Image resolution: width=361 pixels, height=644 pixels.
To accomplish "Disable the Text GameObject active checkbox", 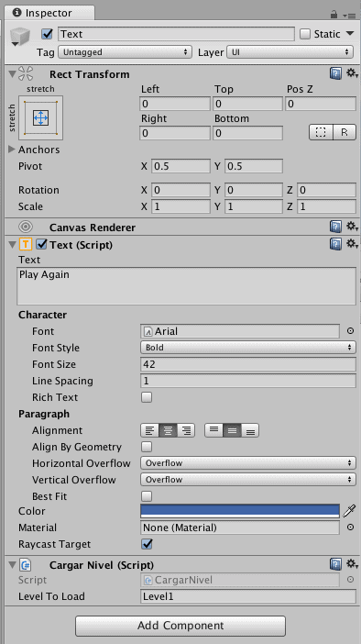I will coord(47,34).
